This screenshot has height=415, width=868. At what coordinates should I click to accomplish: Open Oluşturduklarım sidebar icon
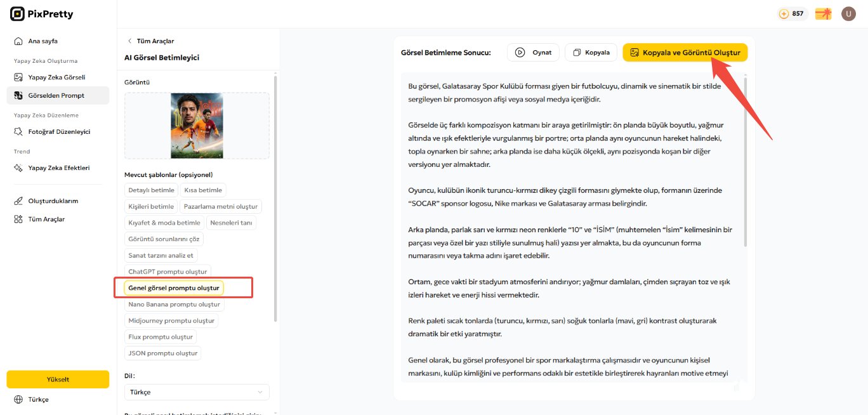[18, 201]
